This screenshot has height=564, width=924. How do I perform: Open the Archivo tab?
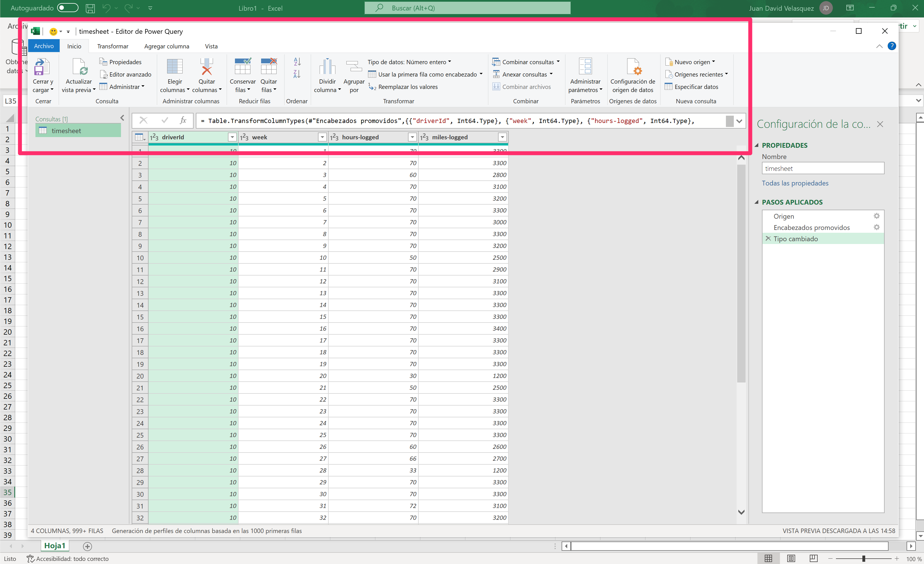44,46
